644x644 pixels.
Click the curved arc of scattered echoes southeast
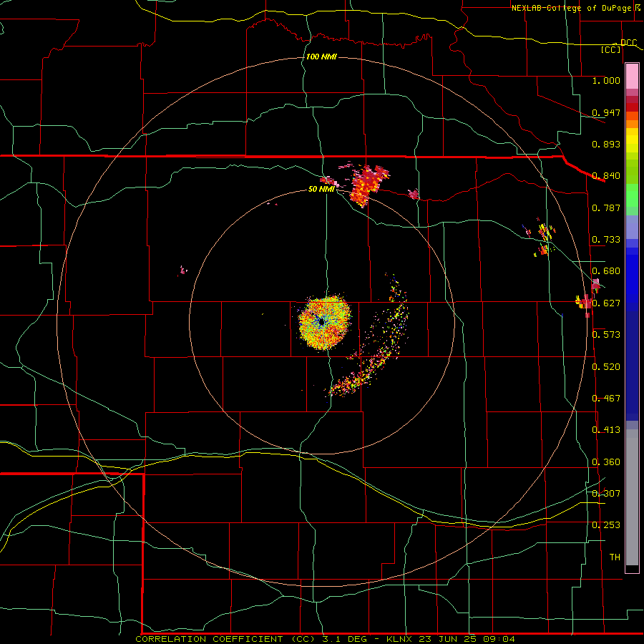tap(371, 336)
